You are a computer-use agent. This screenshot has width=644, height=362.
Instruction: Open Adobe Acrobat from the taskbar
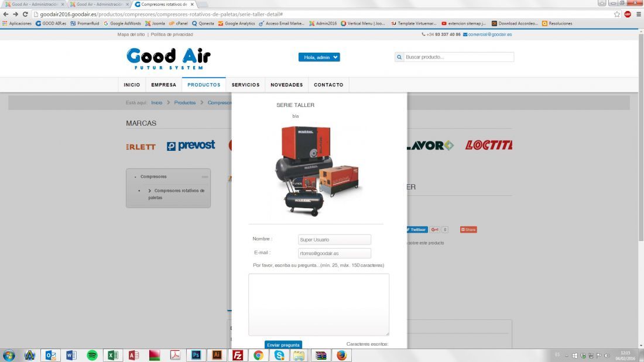176,356
